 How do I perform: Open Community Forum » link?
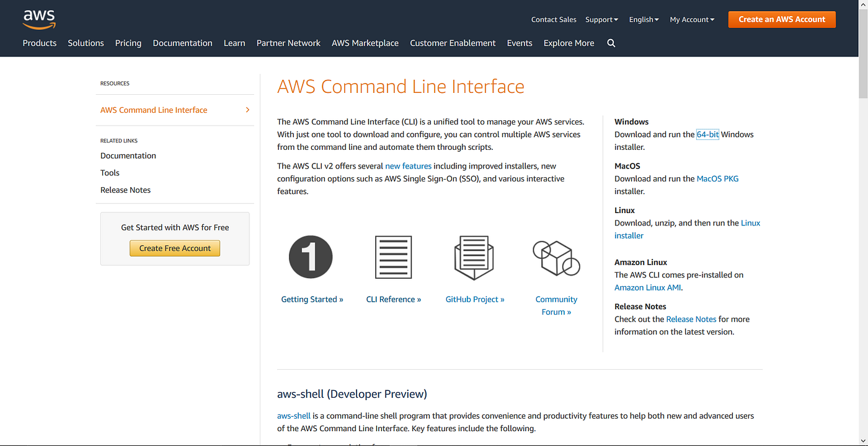pos(556,305)
